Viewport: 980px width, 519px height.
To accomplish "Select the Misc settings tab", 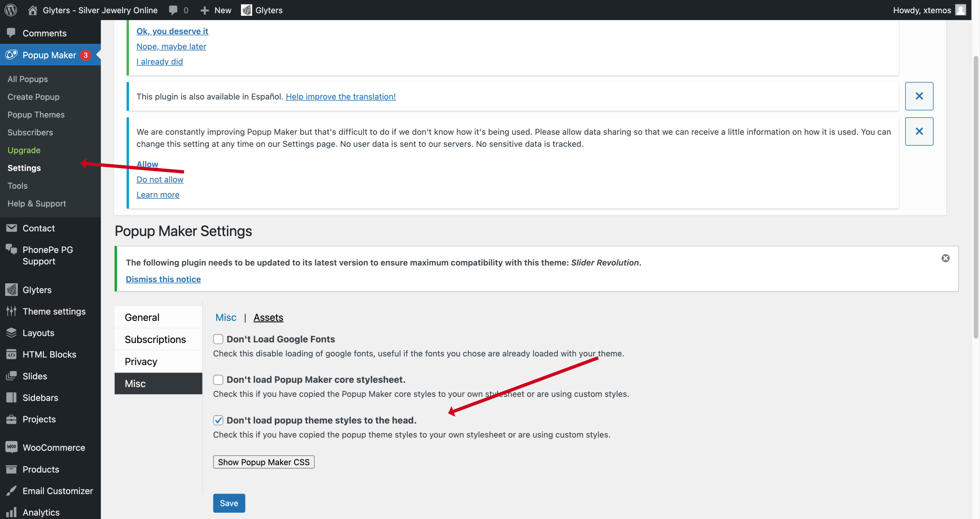I will point(158,383).
